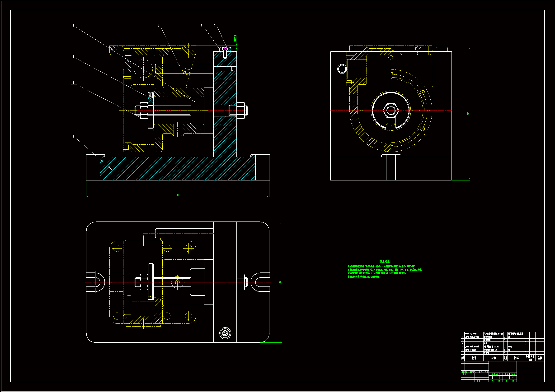Click part balloon number 4

click(x=74, y=25)
